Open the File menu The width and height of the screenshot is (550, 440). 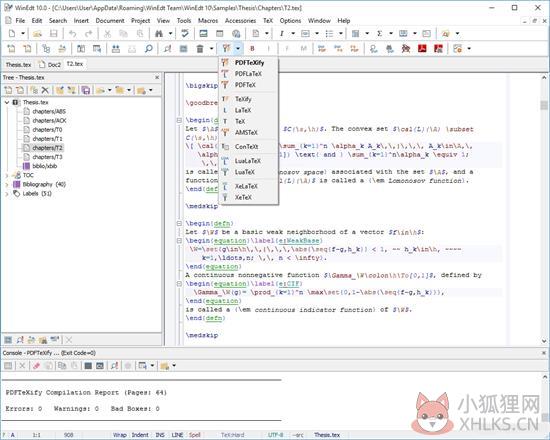tap(20, 21)
